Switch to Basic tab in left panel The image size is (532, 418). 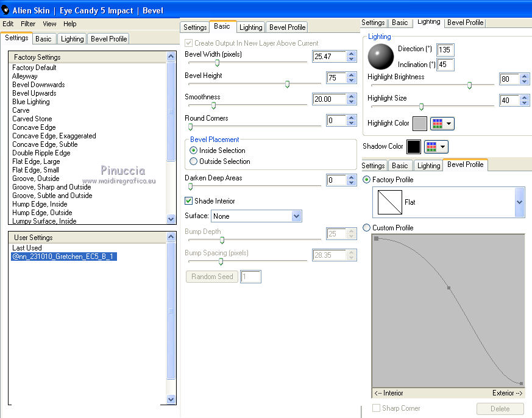43,39
